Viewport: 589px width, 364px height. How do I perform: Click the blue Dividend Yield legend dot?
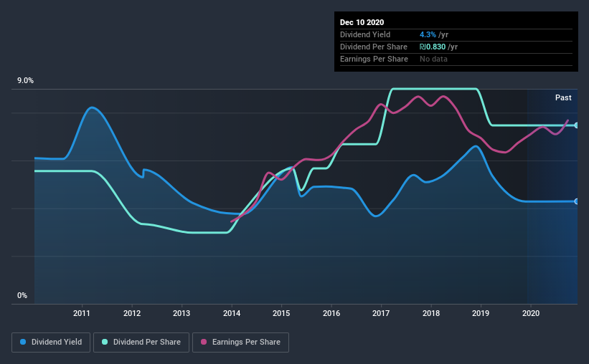23,342
